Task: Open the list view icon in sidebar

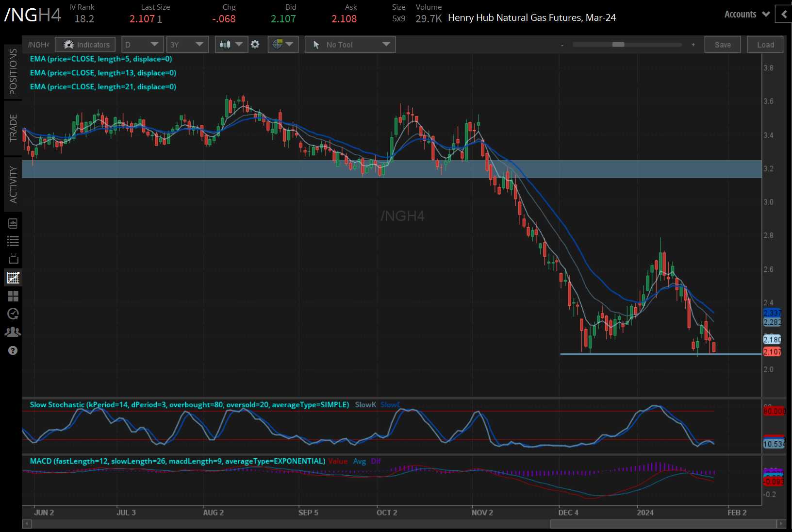Action: click(x=13, y=241)
